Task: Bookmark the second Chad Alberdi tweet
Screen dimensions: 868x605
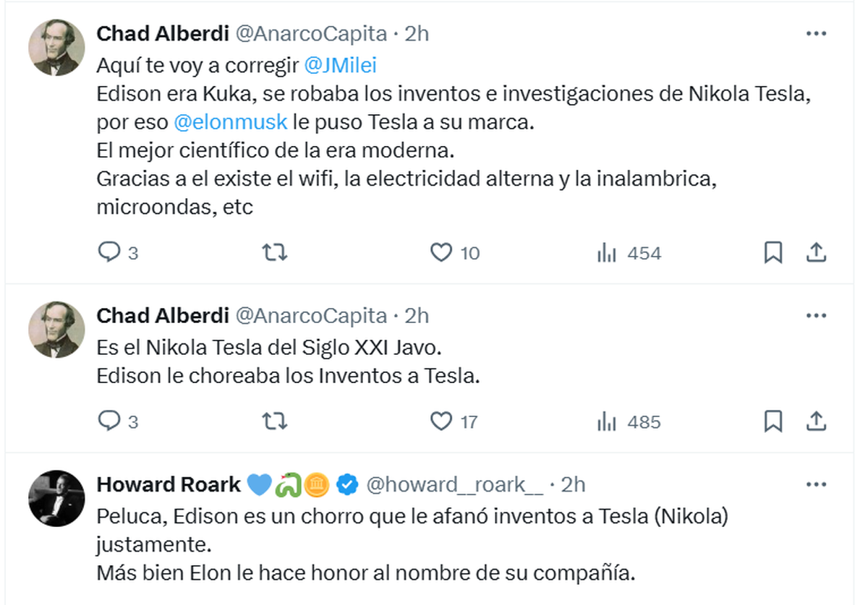Action: coord(773,421)
